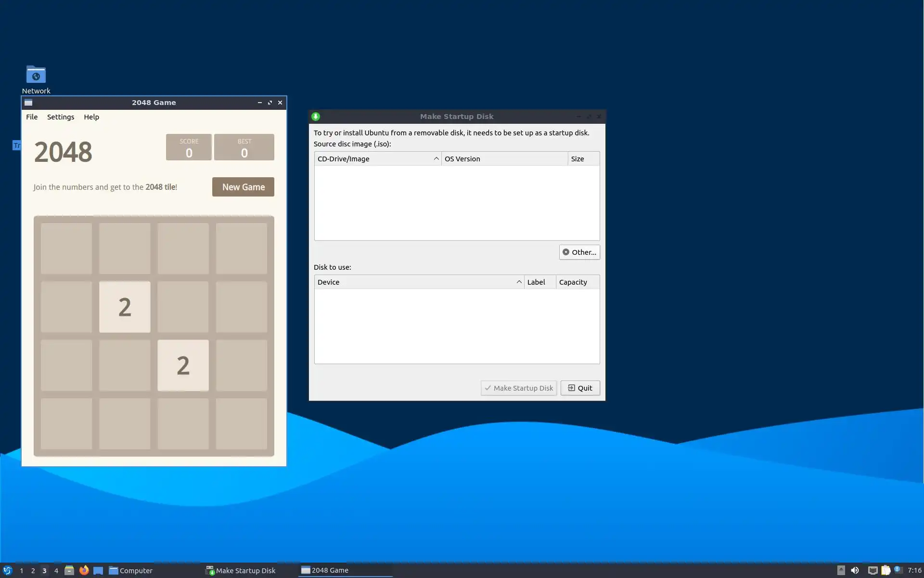Open the Lubuntu start menu

tap(7, 570)
